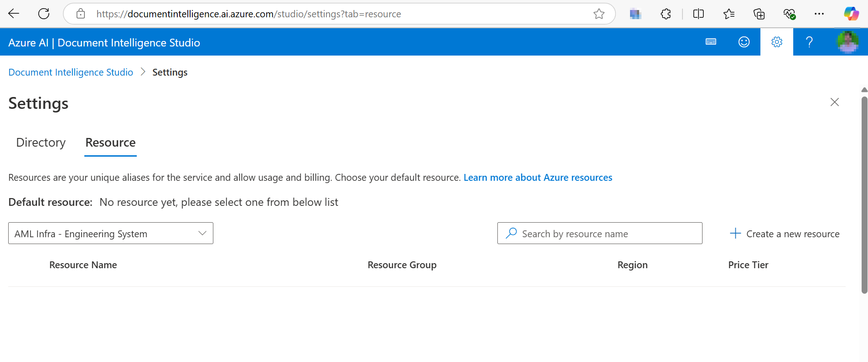Open the browser Settings and more menu
The image size is (868, 362).
[x=819, y=14]
